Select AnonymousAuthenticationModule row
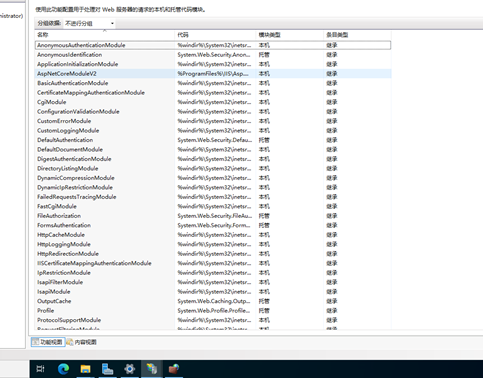 tap(213, 45)
